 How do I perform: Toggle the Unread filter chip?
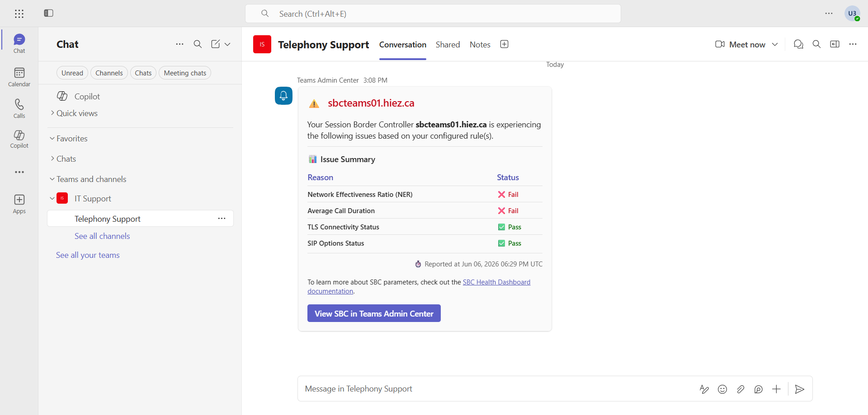tap(72, 73)
